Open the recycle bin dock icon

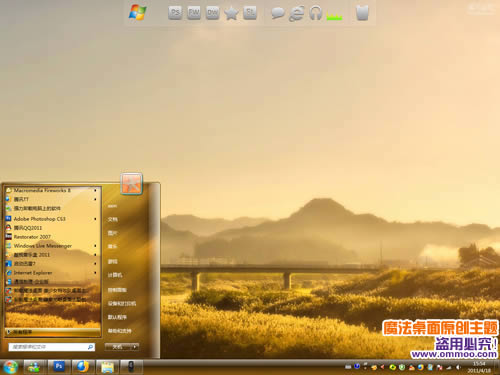coord(362,13)
